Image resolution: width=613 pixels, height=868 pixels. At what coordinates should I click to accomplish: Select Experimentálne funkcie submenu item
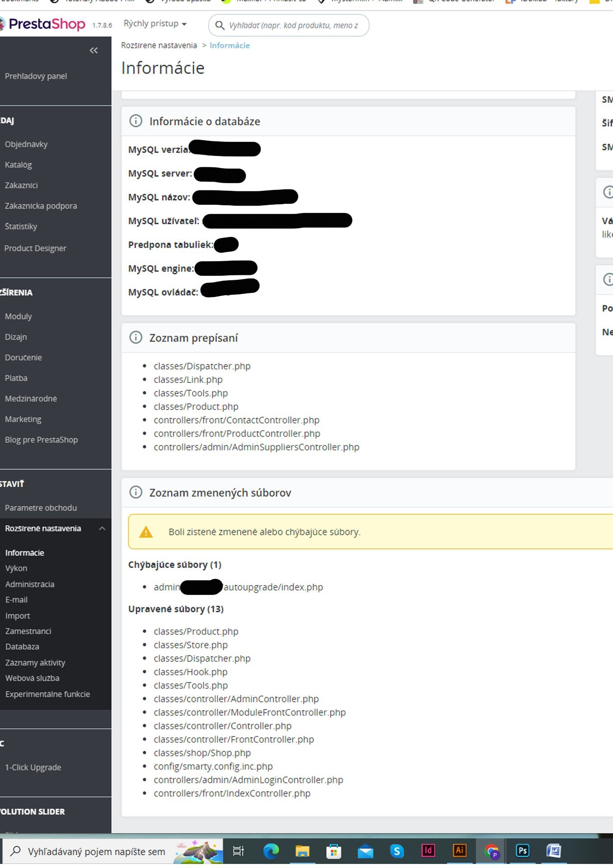point(47,694)
